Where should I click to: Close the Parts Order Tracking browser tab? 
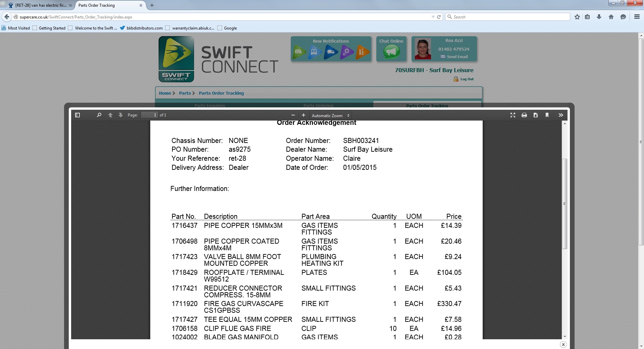pyautogui.click(x=141, y=5)
